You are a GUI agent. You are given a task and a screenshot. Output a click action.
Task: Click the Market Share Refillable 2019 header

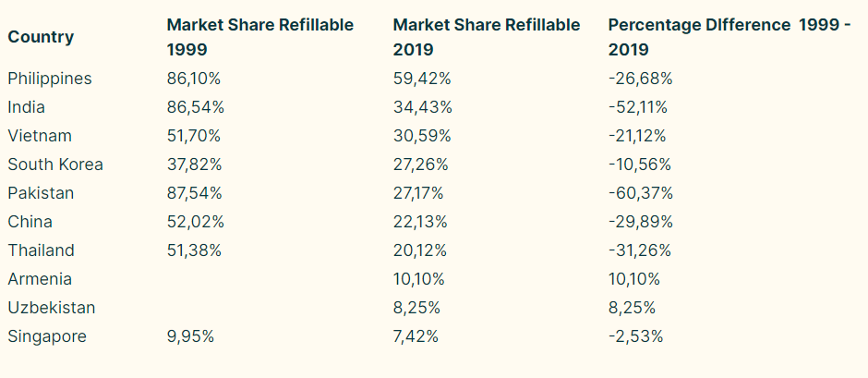pos(487,37)
